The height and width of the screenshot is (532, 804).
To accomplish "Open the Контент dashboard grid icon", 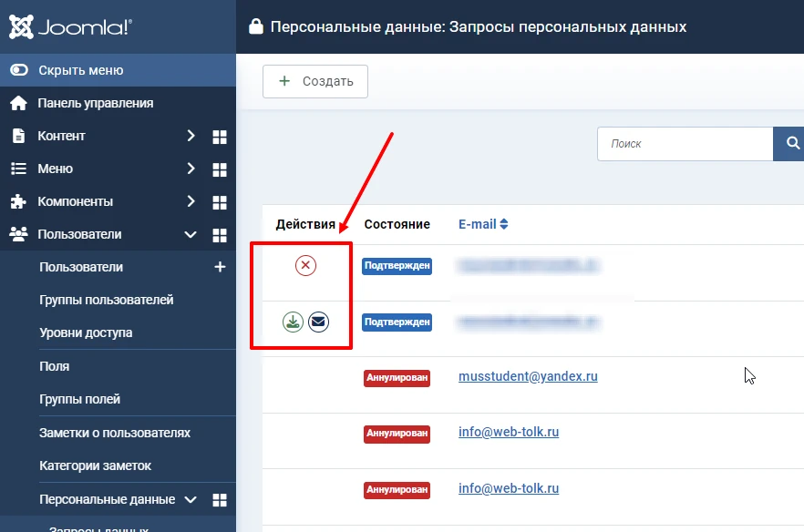I will pyautogui.click(x=220, y=137).
